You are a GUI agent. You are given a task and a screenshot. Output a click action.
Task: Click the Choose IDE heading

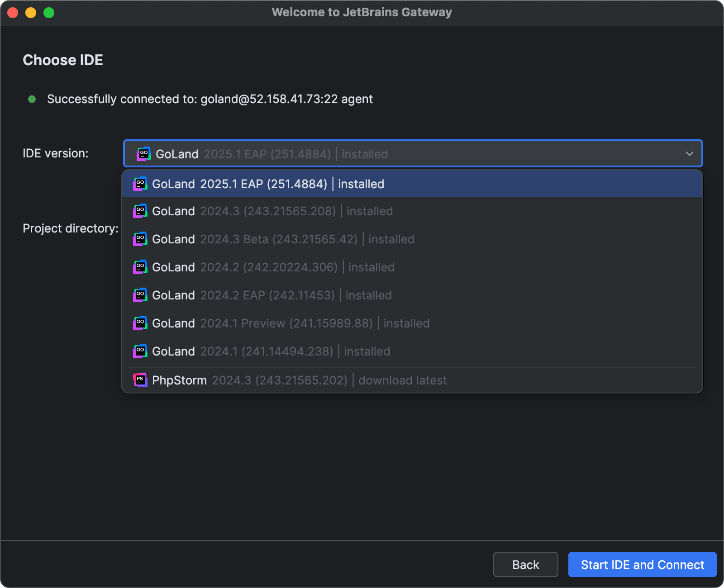pos(63,59)
